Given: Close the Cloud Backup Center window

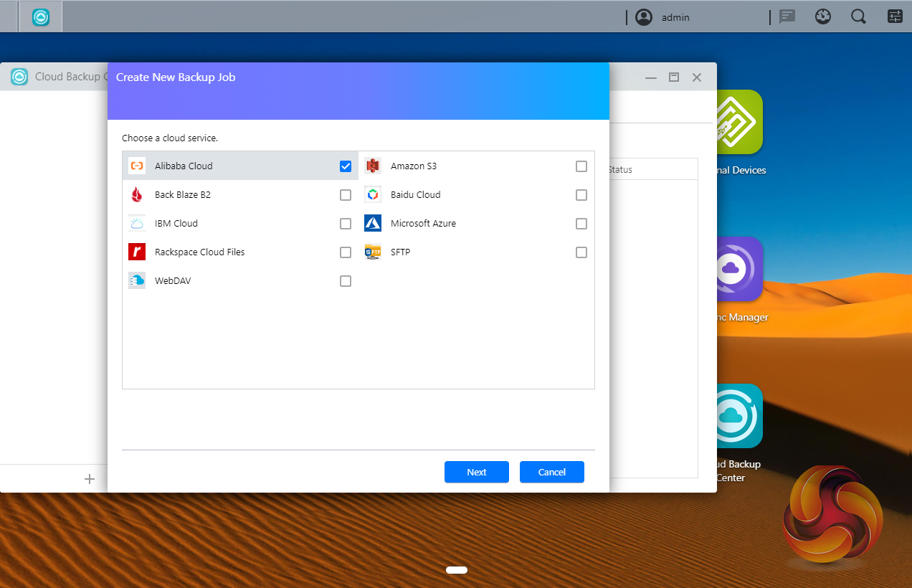Looking at the screenshot, I should click(697, 77).
